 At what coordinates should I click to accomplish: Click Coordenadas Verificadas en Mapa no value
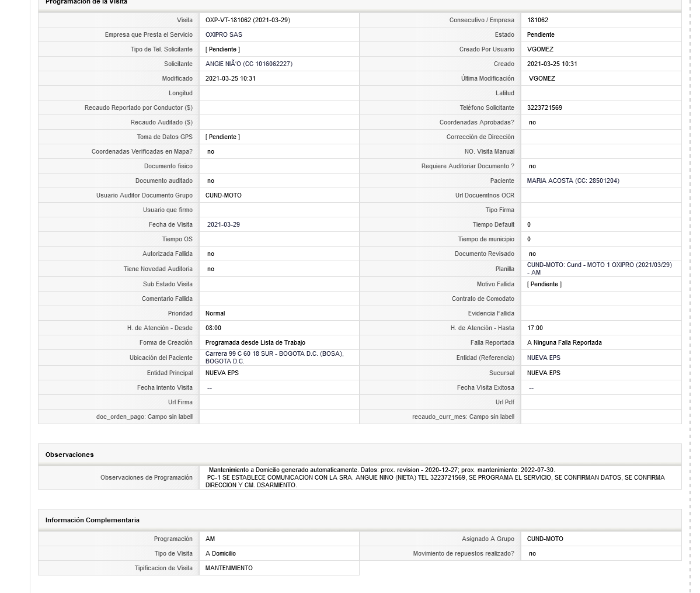[x=211, y=152]
